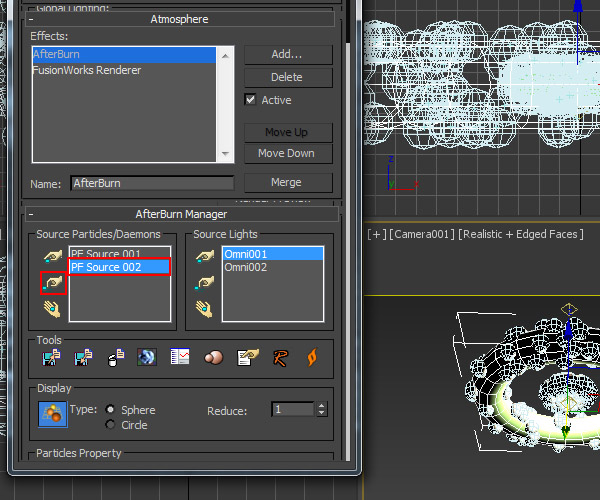Click the blue swirl preview icon in Tools
Image resolution: width=600 pixels, height=500 pixels.
pyautogui.click(x=147, y=357)
